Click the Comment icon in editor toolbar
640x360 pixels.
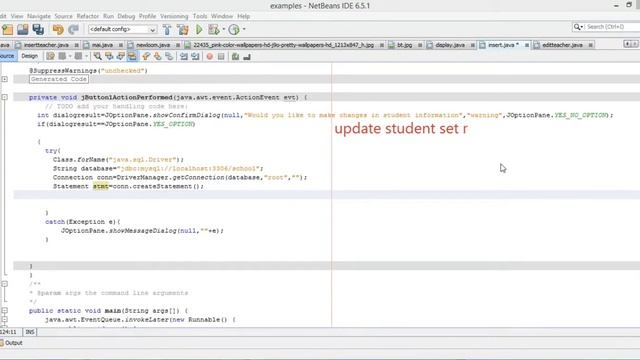pyautogui.click(x=235, y=56)
